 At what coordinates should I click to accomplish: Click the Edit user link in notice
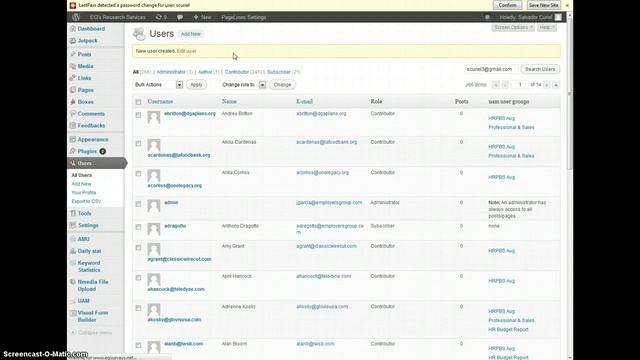click(x=187, y=51)
